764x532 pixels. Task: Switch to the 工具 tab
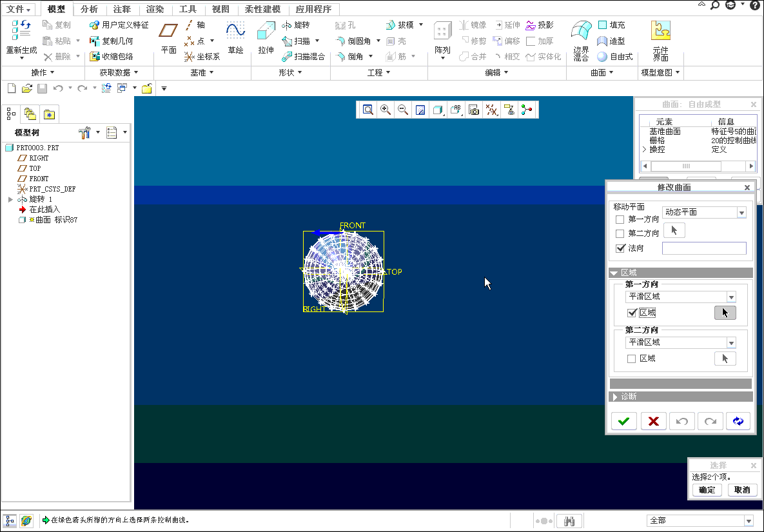[188, 9]
